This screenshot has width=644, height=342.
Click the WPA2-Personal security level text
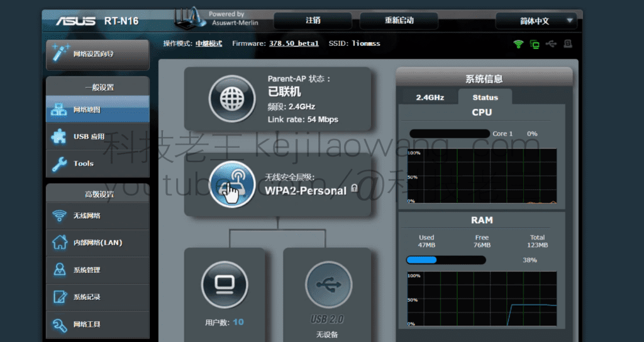pyautogui.click(x=306, y=190)
